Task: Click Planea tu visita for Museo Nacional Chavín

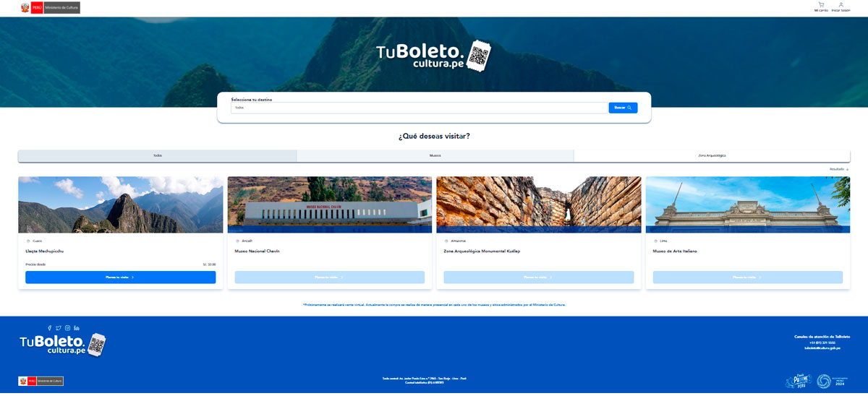Action: pyautogui.click(x=329, y=277)
